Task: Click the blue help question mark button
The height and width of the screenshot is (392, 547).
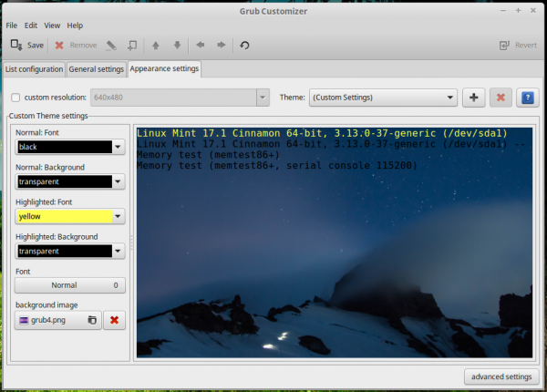Action: tap(528, 98)
